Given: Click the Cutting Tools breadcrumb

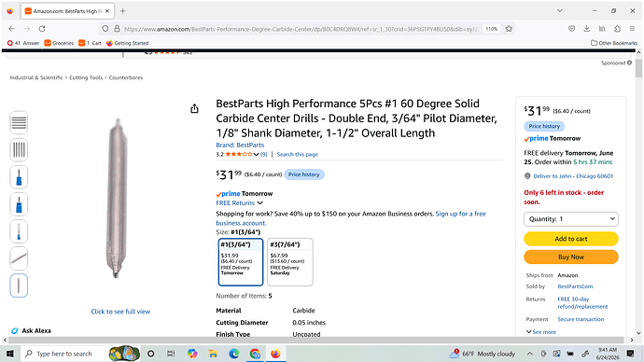Looking at the screenshot, I should [x=86, y=77].
